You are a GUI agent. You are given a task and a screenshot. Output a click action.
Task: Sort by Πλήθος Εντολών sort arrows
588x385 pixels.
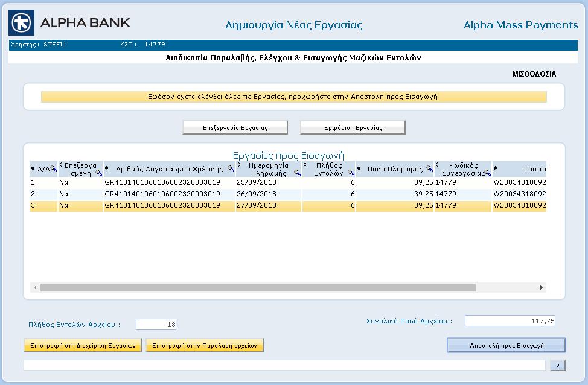point(305,165)
